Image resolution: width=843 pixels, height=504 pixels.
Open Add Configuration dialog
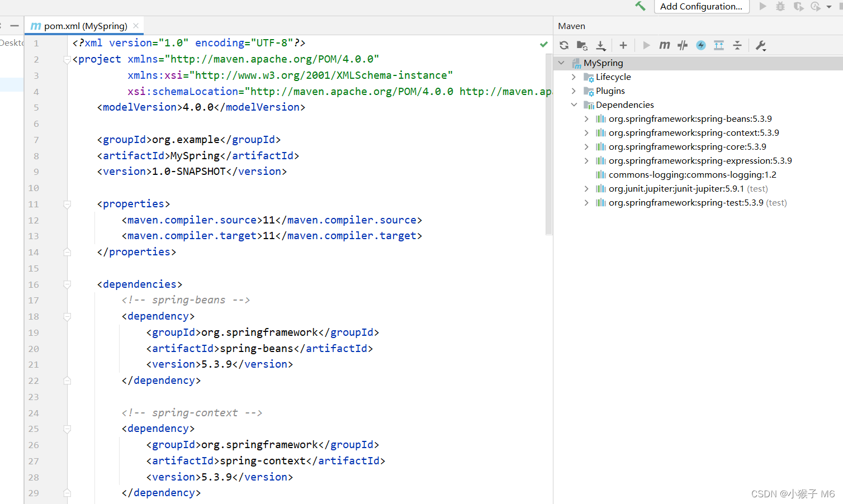[701, 6]
